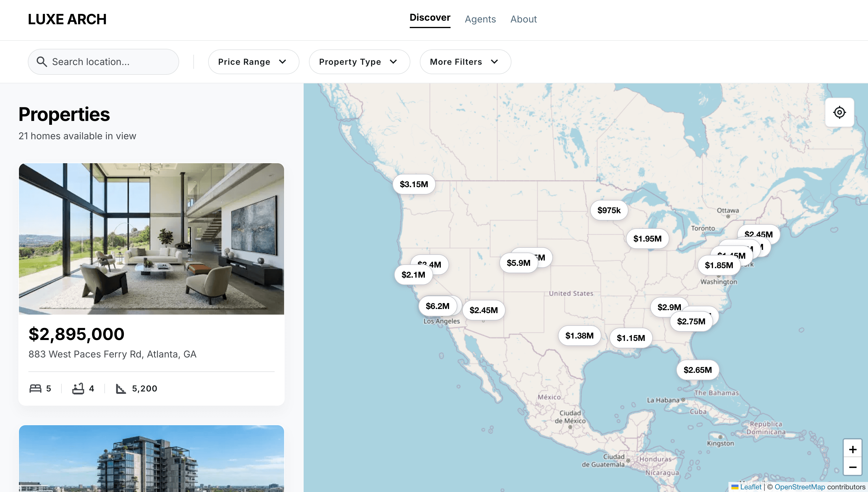The height and width of the screenshot is (492, 868).
Task: Open the Property Type dropdown
Action: (x=359, y=62)
